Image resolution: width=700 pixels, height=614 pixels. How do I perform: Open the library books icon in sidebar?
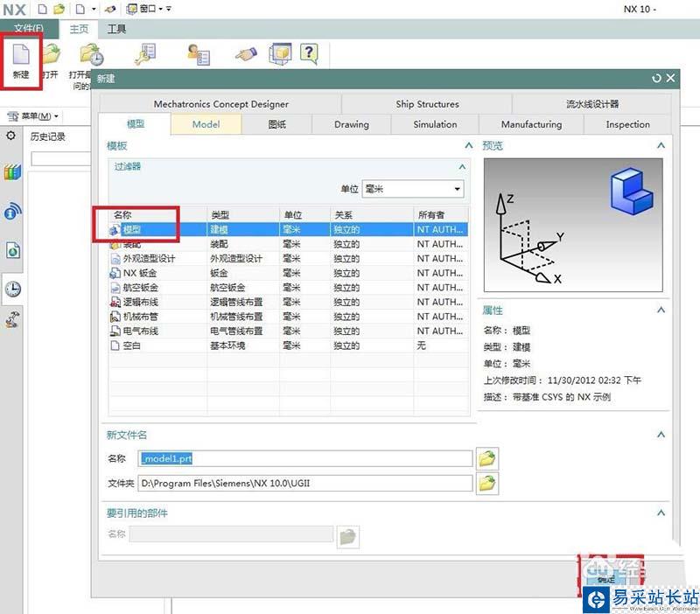[12, 172]
